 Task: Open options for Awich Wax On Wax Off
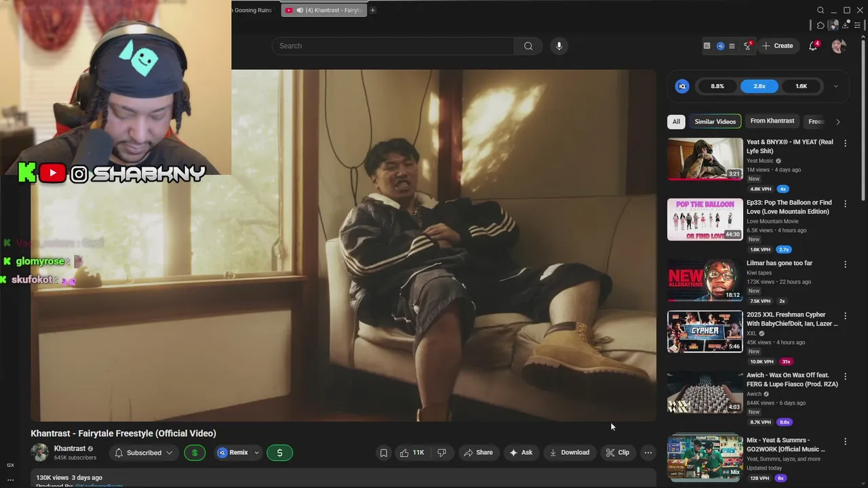(845, 376)
